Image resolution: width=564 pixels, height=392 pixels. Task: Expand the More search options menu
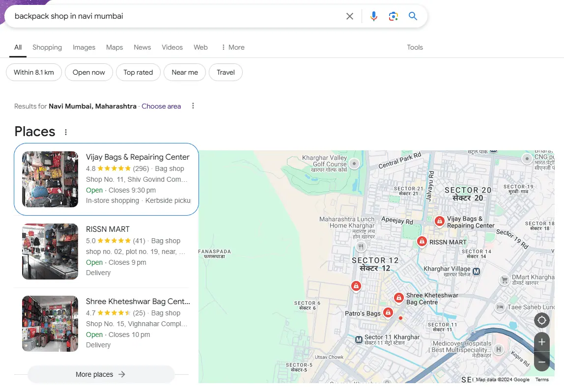click(x=233, y=47)
